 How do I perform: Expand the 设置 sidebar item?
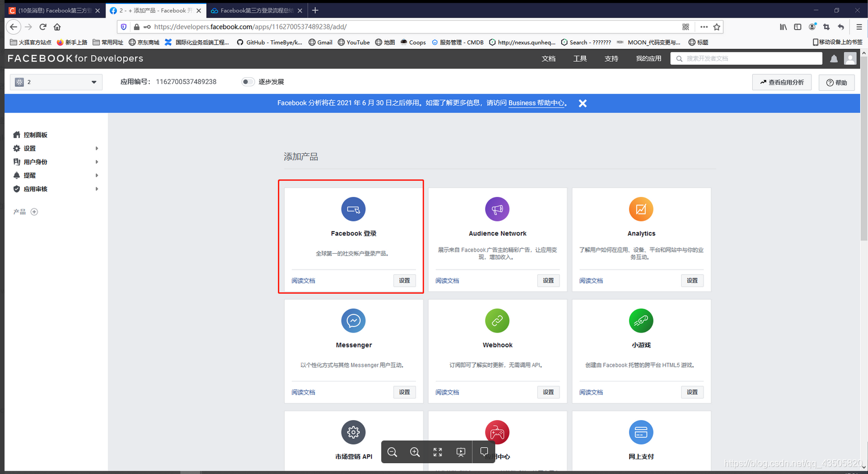[x=56, y=148]
